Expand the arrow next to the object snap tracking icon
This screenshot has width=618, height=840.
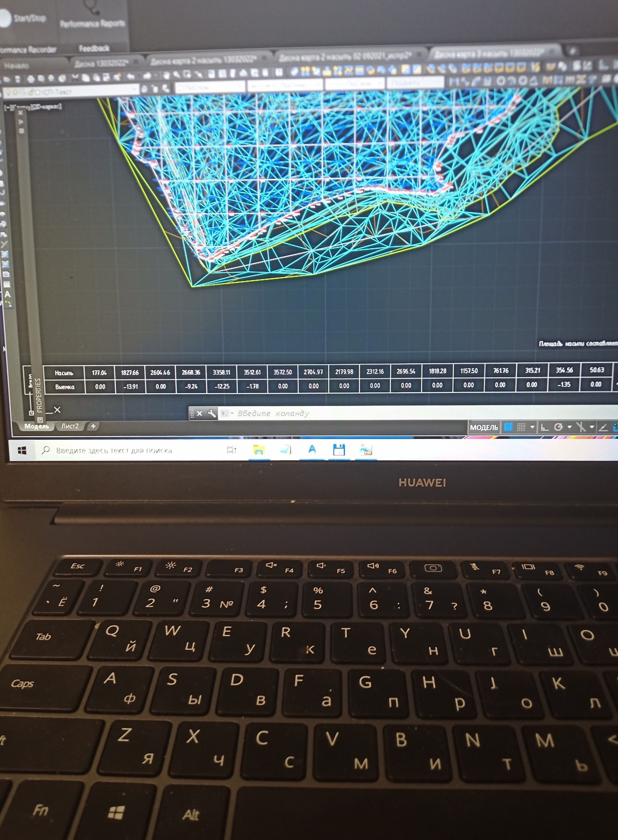pyautogui.click(x=592, y=427)
